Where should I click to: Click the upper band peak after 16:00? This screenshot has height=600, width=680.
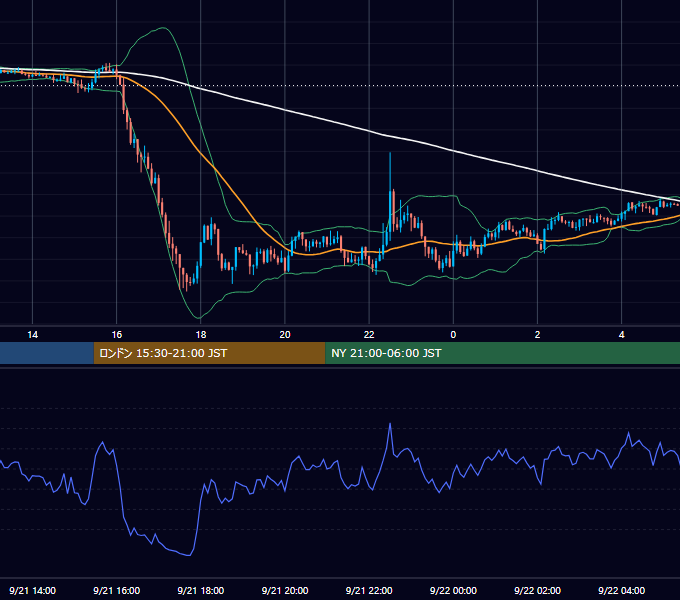click(163, 28)
